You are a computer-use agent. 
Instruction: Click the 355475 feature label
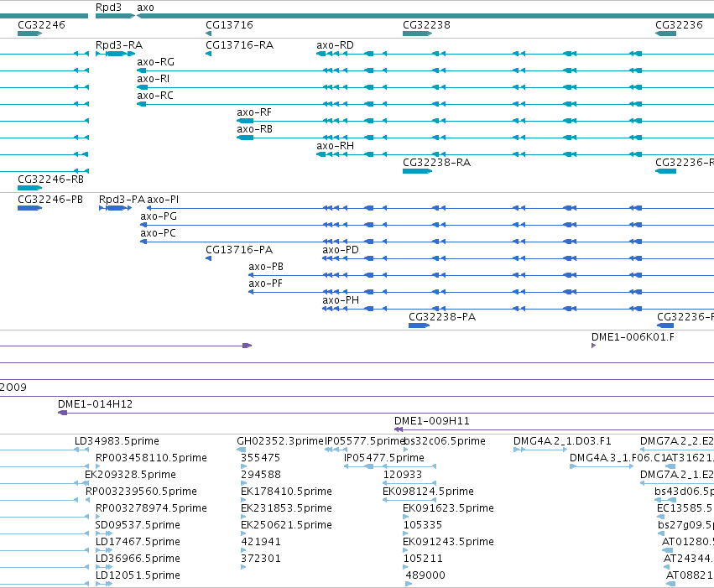[x=260, y=458]
